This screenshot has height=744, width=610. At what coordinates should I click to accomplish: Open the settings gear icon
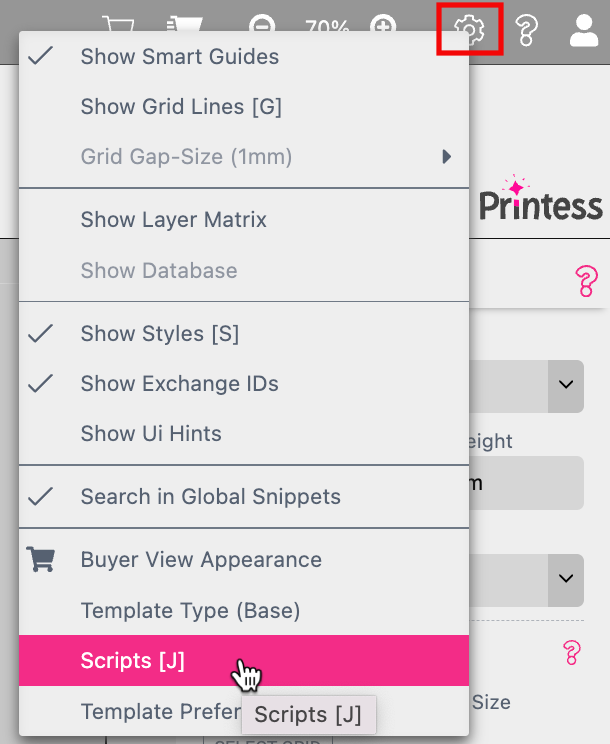coord(469,29)
